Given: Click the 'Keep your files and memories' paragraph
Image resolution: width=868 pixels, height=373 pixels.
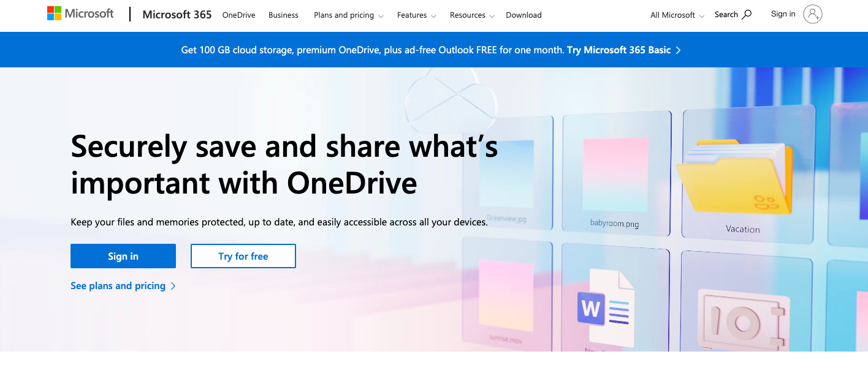Looking at the screenshot, I should (279, 222).
